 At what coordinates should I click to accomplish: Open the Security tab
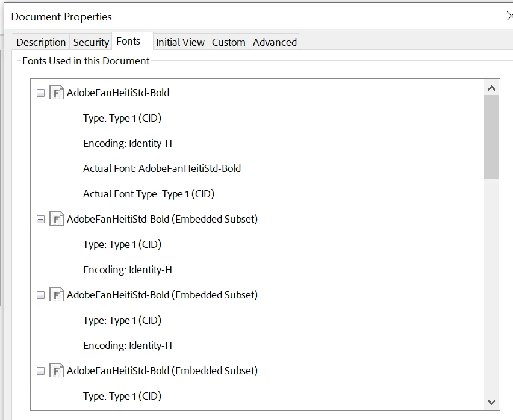pyautogui.click(x=91, y=42)
